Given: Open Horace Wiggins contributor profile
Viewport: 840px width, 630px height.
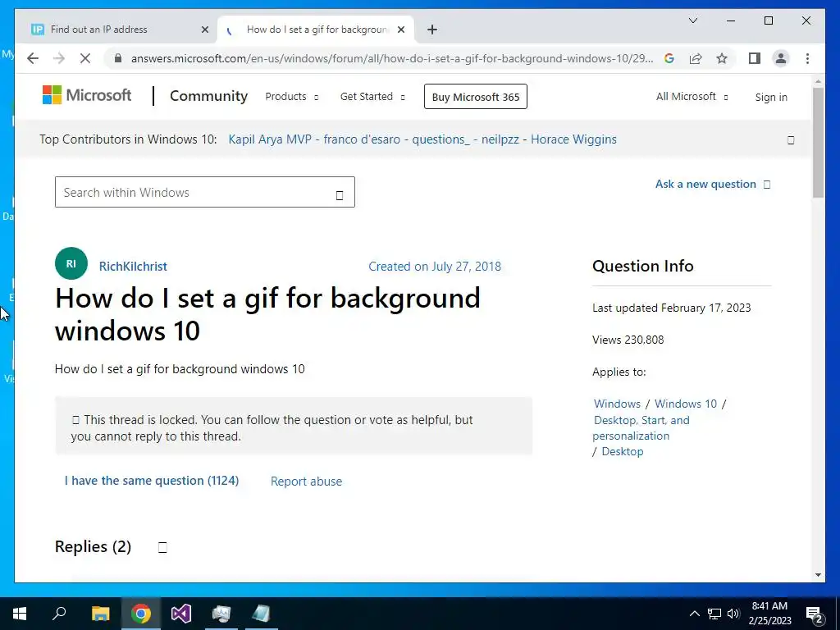Looking at the screenshot, I should 573,139.
